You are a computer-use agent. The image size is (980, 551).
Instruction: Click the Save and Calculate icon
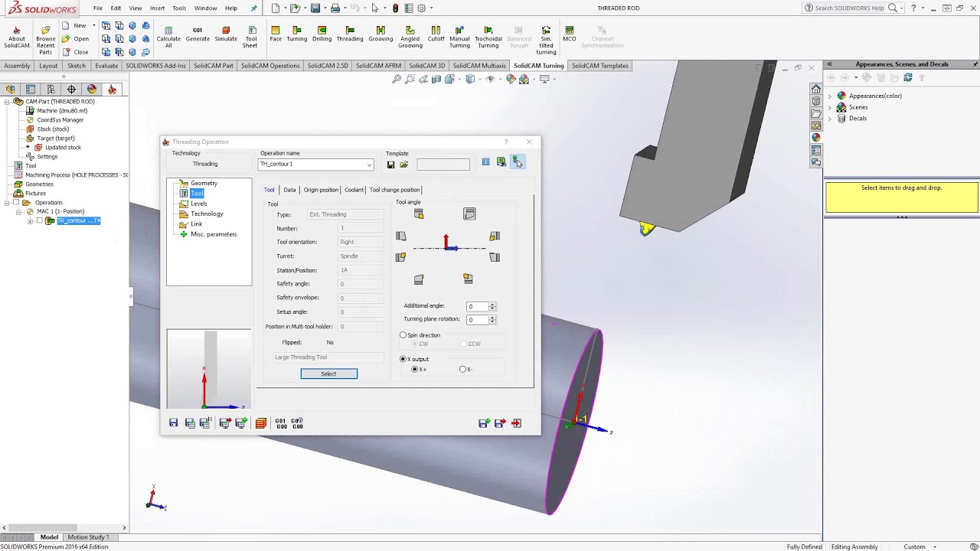(190, 422)
